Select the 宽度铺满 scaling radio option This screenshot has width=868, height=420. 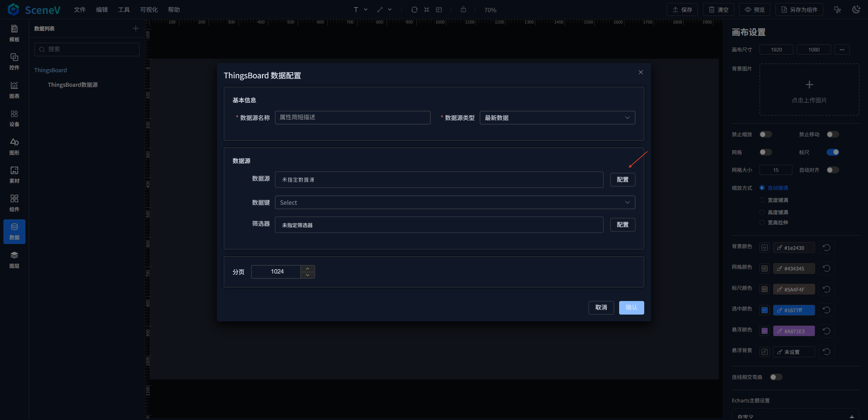[762, 200]
